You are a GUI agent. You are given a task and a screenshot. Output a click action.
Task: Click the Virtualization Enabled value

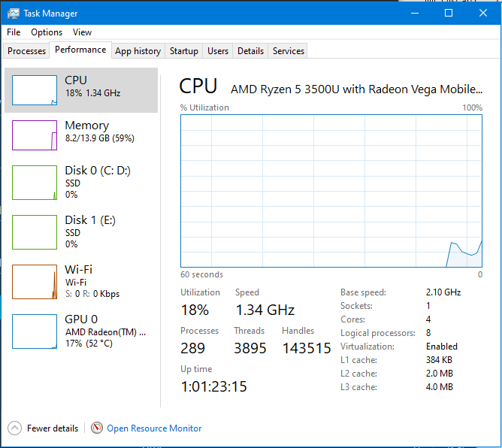point(441,347)
